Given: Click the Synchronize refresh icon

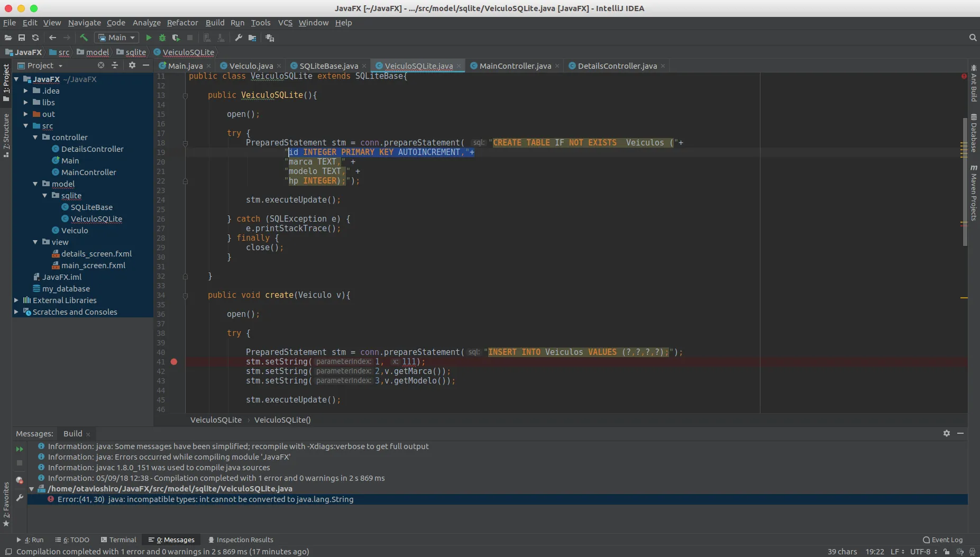Looking at the screenshot, I should point(35,38).
